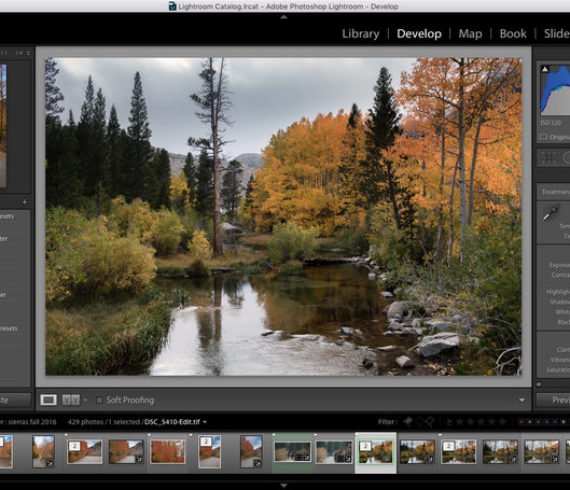Filter by rejected photos flag
Viewport: 570px width, 490px height.
coord(429,422)
